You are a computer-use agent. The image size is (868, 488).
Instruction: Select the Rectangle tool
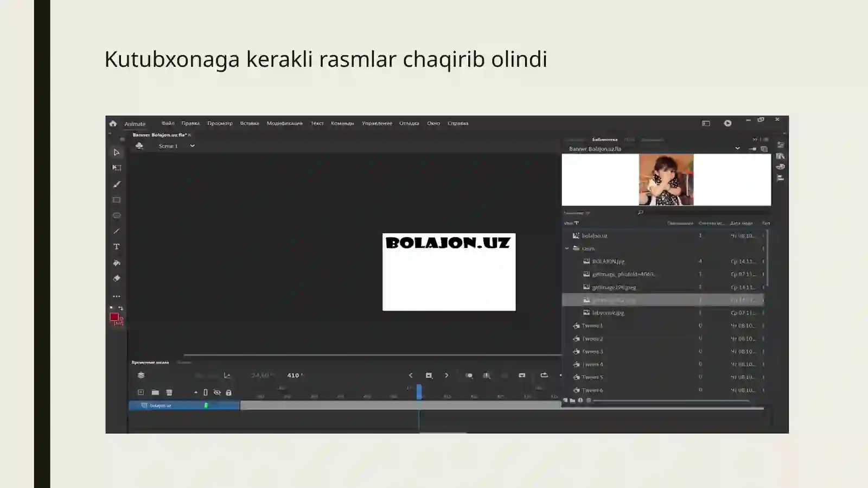(x=116, y=200)
